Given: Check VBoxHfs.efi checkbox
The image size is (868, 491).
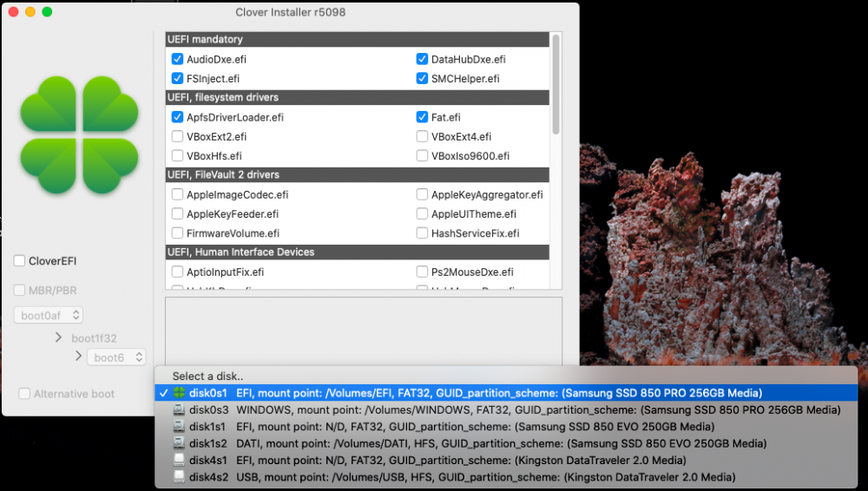Looking at the screenshot, I should coord(177,156).
